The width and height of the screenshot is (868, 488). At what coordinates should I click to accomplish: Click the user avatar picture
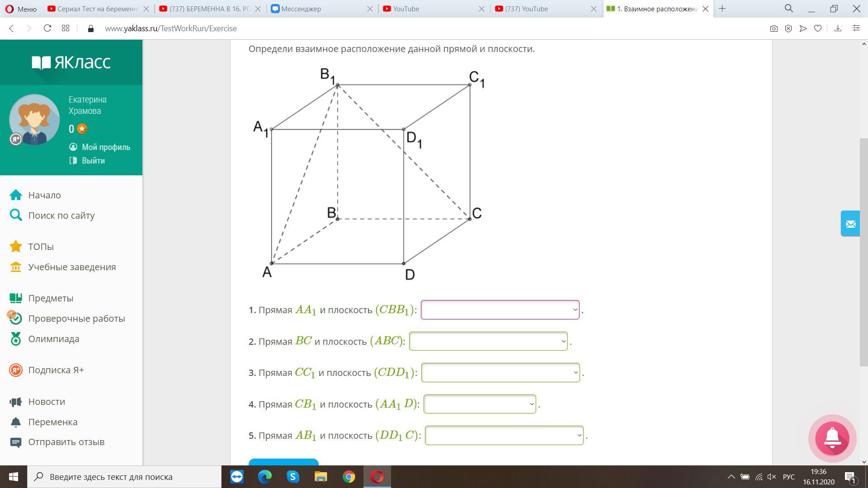pyautogui.click(x=34, y=120)
